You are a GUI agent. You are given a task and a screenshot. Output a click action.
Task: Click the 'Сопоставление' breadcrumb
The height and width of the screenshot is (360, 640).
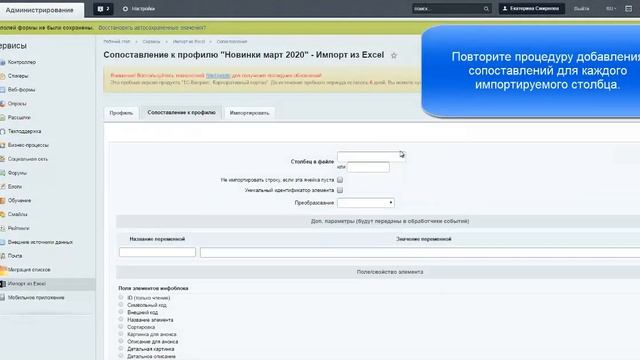tap(231, 42)
